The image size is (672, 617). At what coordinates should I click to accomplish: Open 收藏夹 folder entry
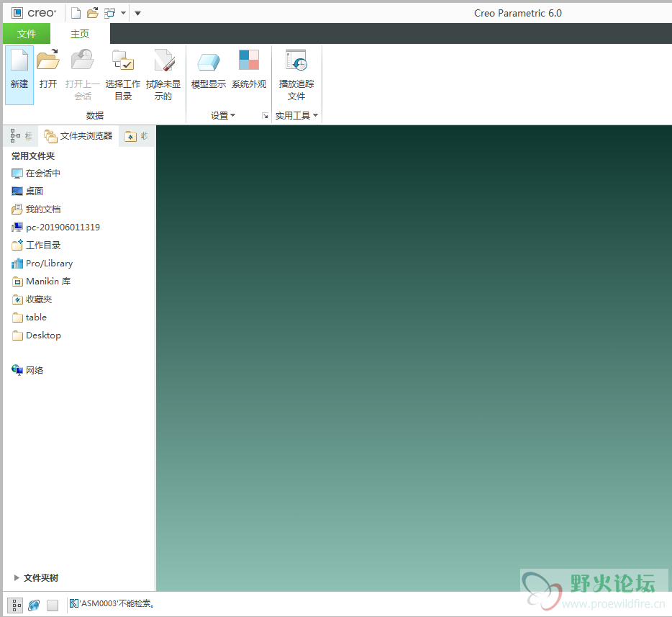click(32, 300)
